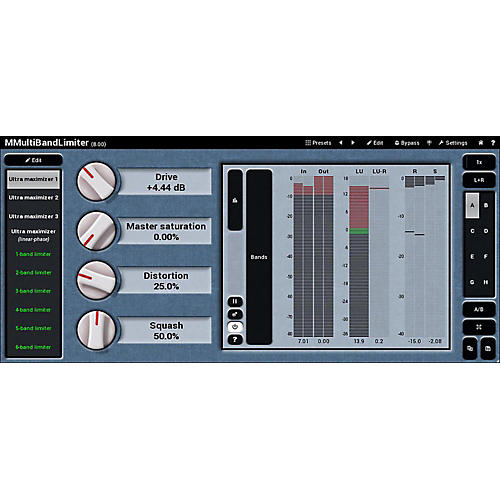Click the pin icon beside Bypass
Screen dimensions: 500x500
point(429,143)
